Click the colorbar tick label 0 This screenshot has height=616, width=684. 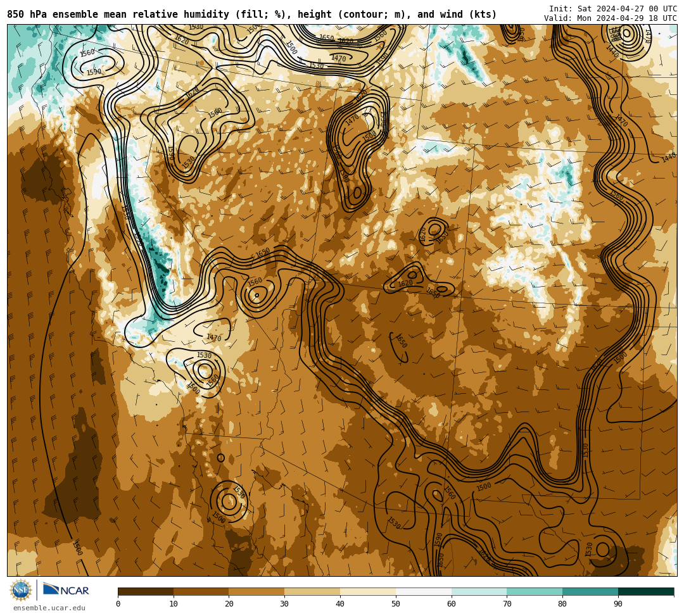pyautogui.click(x=118, y=604)
